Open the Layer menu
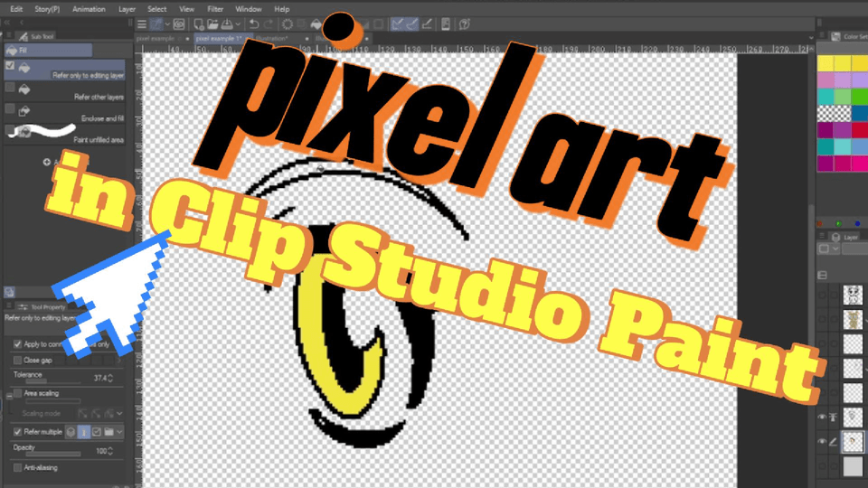This screenshot has width=868, height=488. click(x=127, y=9)
